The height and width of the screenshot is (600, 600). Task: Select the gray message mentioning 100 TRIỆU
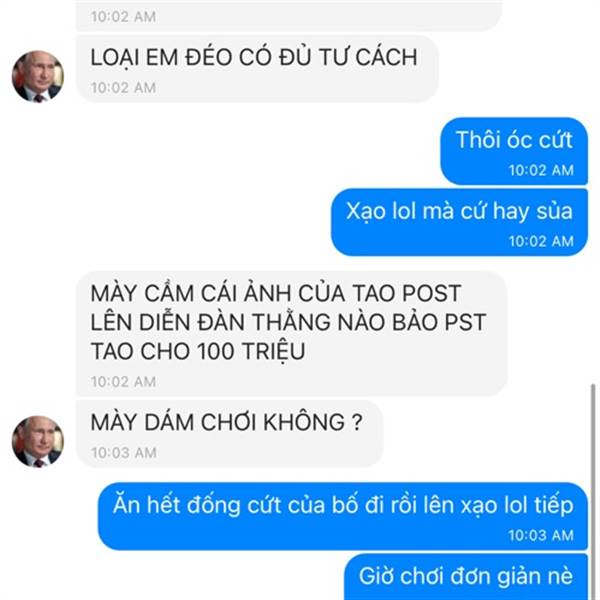(x=291, y=334)
